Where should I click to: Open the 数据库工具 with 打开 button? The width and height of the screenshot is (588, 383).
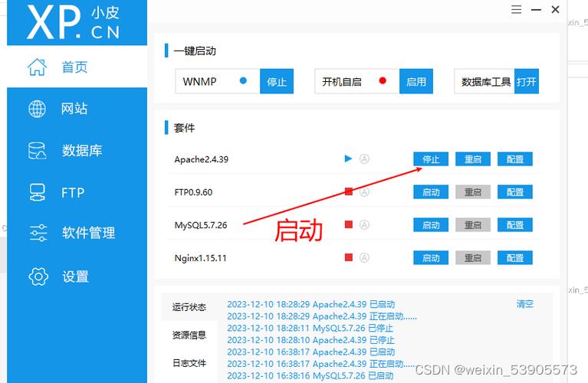[527, 81]
